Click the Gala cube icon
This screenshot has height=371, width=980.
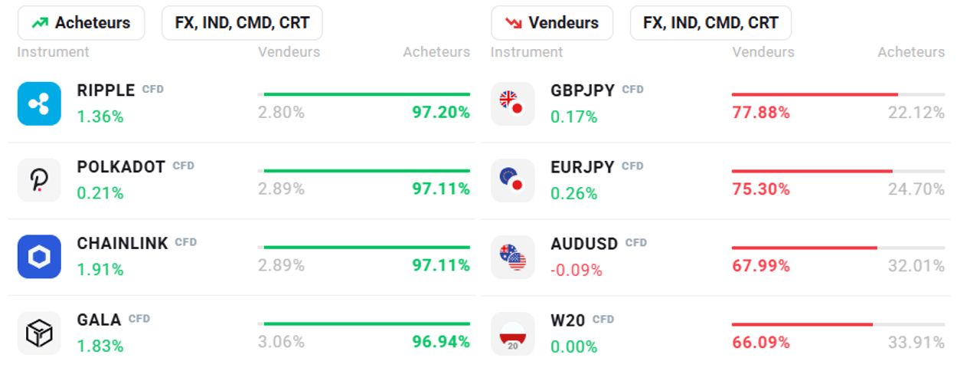(x=39, y=333)
